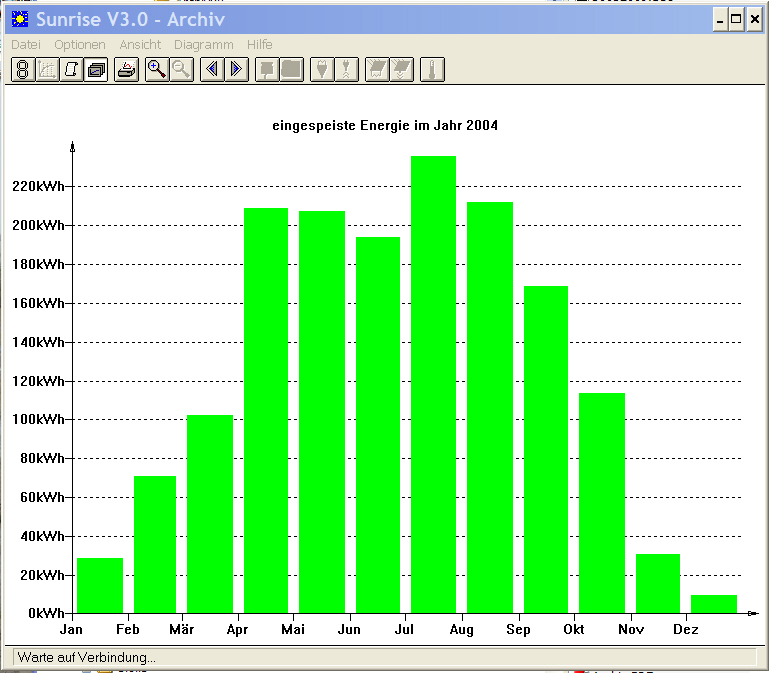
Task: Click the grayed power plug icon
Action: tap(322, 69)
